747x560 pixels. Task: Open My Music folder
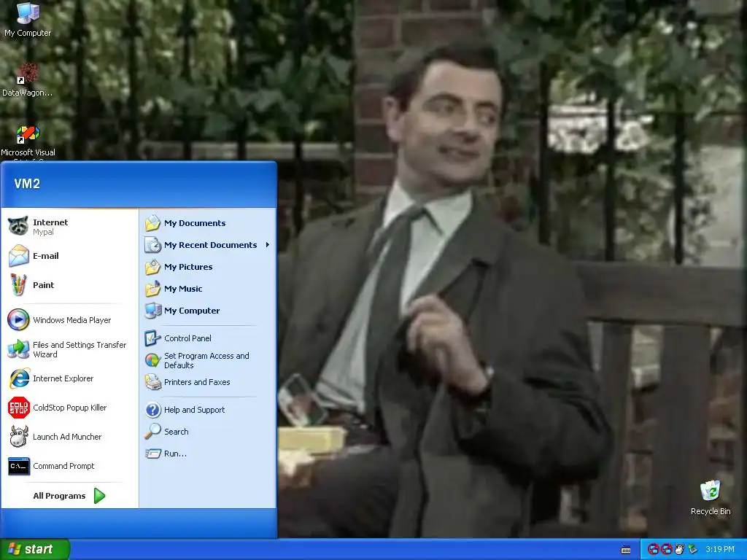click(x=208, y=289)
